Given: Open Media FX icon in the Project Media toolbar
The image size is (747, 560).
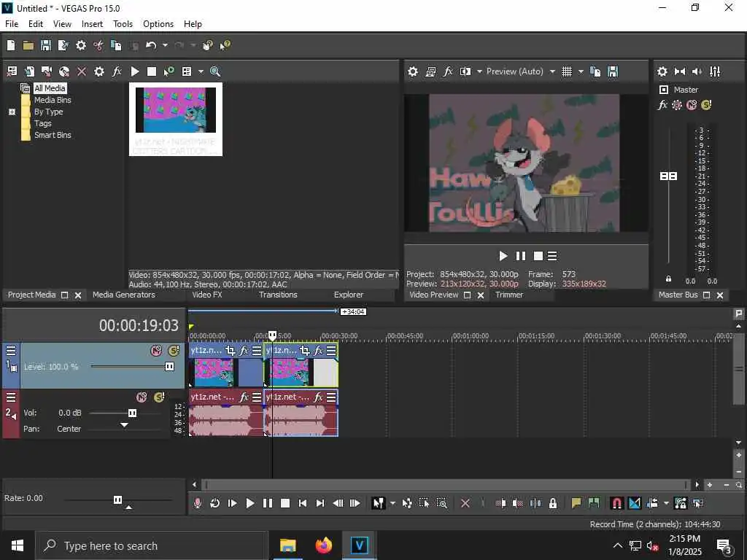Looking at the screenshot, I should [x=117, y=71].
